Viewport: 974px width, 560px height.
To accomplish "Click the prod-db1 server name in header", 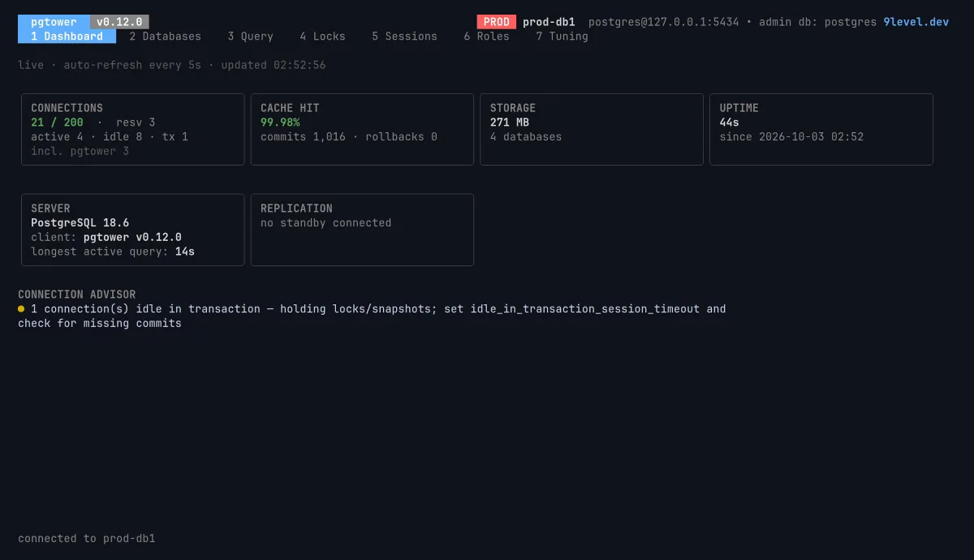I will tap(549, 22).
